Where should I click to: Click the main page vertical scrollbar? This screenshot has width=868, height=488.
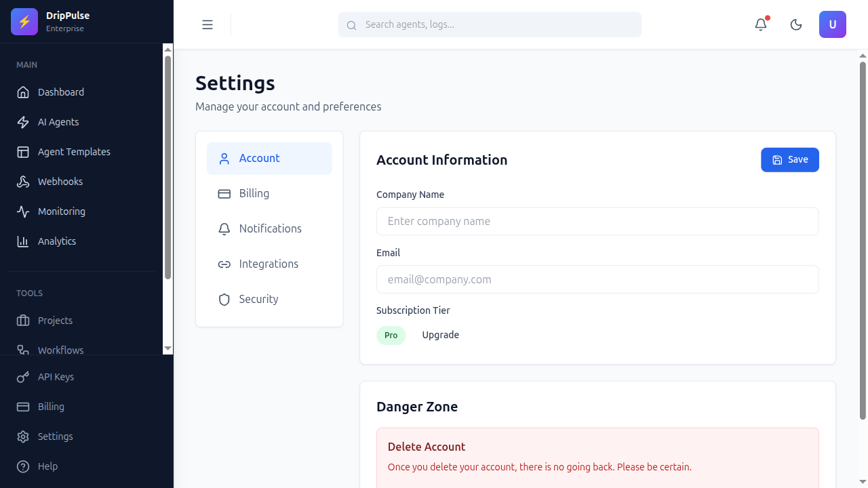[x=863, y=241]
